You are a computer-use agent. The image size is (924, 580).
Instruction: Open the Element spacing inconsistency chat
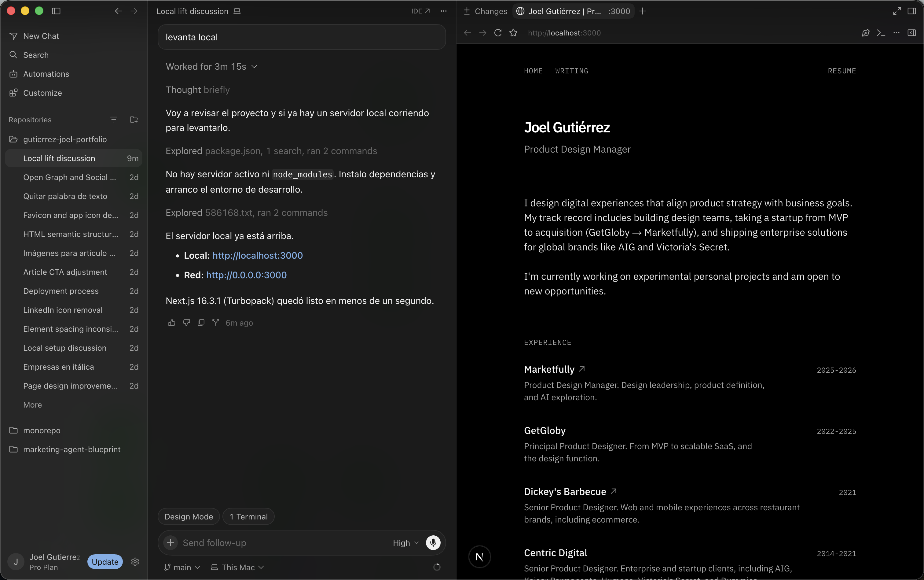(x=74, y=329)
